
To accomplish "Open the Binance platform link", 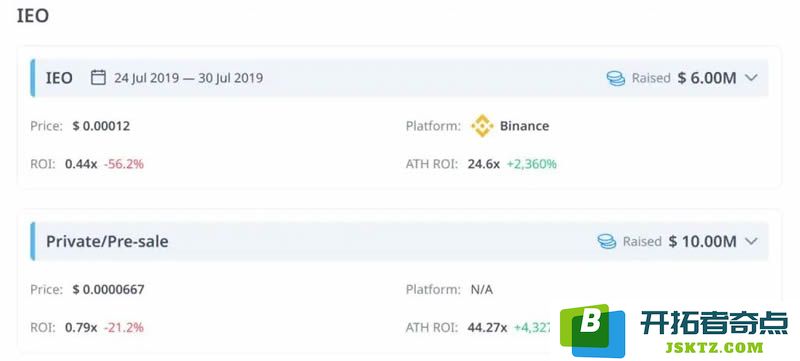I will coord(524,126).
